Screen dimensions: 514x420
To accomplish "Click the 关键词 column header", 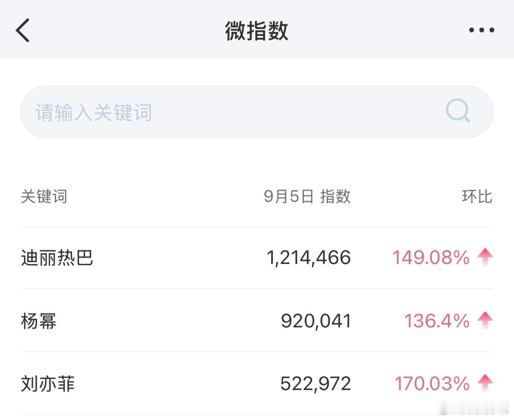I will click(x=44, y=197).
